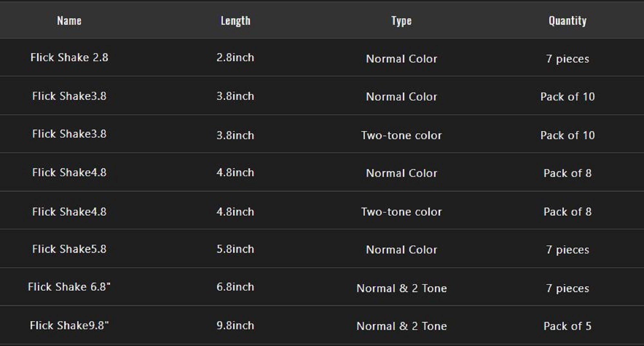
Task: Click 7 pieces in the Flick Shake 6.8" row
Action: [567, 288]
